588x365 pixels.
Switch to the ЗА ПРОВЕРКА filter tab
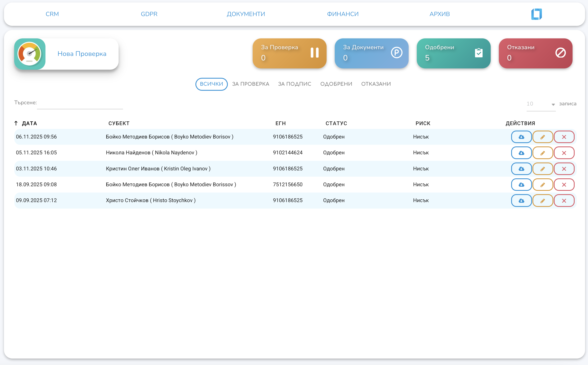250,84
